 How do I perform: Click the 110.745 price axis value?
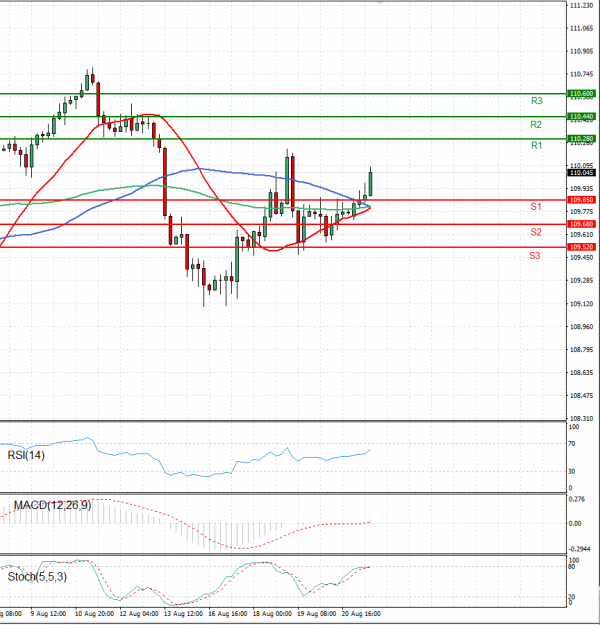pos(581,74)
